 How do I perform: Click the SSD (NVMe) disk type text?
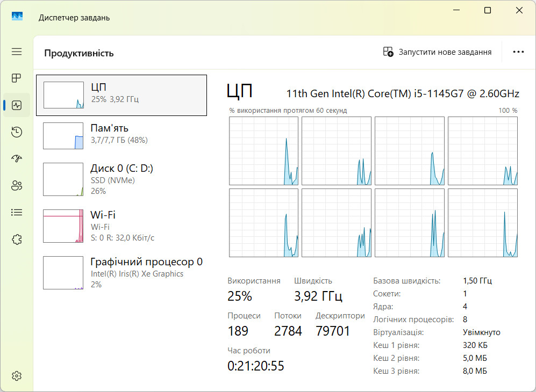[x=113, y=180]
